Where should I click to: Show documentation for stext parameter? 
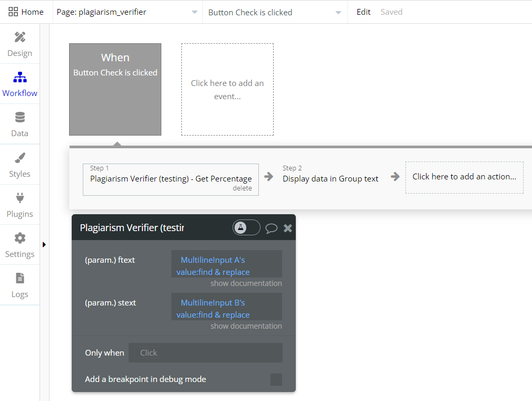click(246, 326)
